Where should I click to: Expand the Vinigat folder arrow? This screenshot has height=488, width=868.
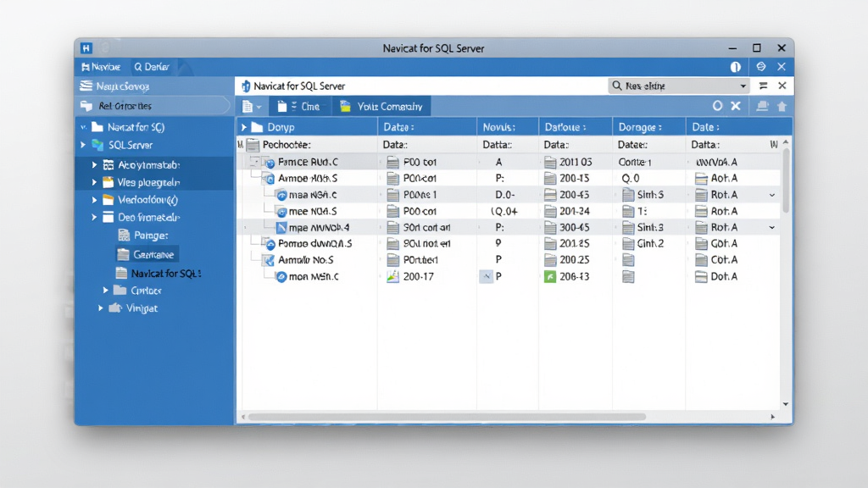coord(100,308)
